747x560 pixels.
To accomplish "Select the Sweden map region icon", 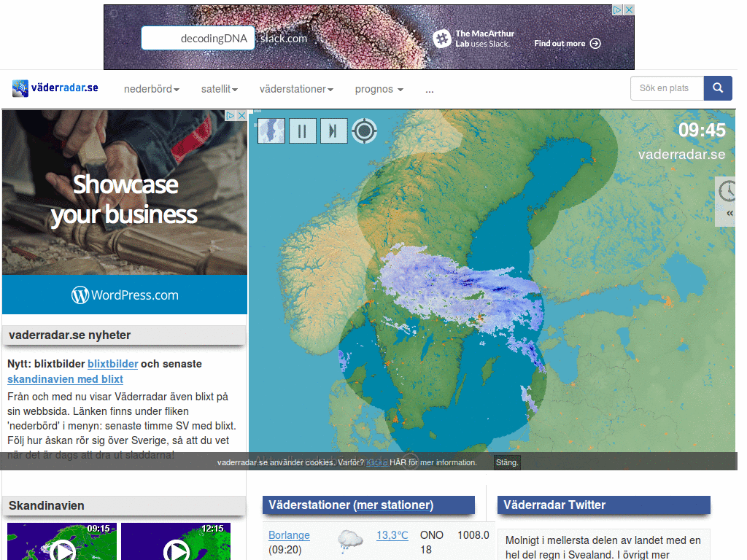I will point(271,131).
